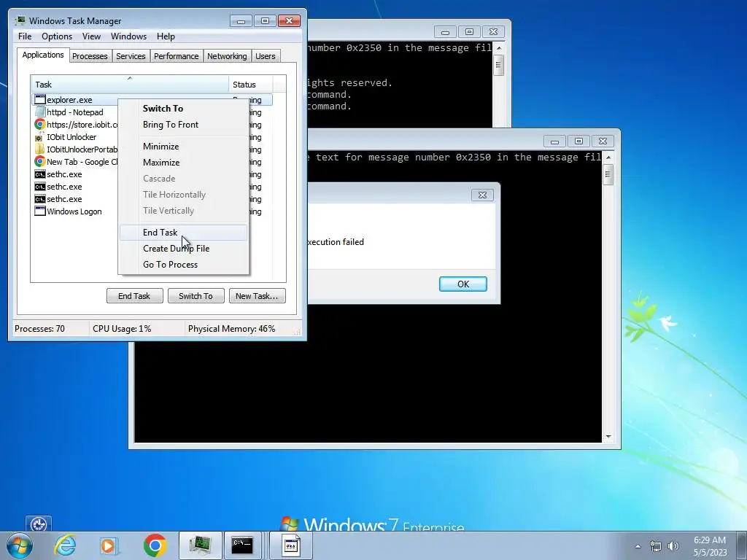Open the clock showing 6:29 AM

pos(710,546)
